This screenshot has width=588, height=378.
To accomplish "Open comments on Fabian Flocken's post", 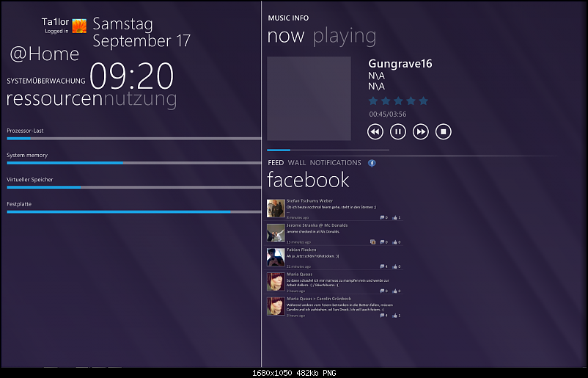I will coord(383,266).
